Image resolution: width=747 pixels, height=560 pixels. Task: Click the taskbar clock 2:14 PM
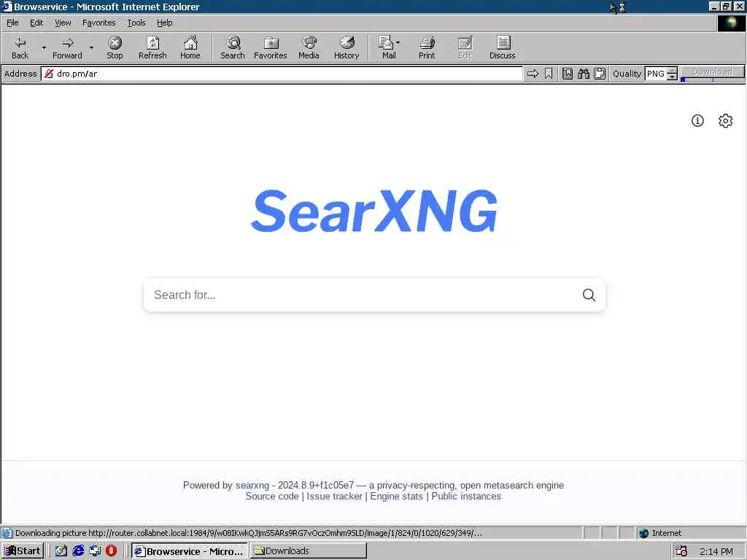pyautogui.click(x=716, y=551)
